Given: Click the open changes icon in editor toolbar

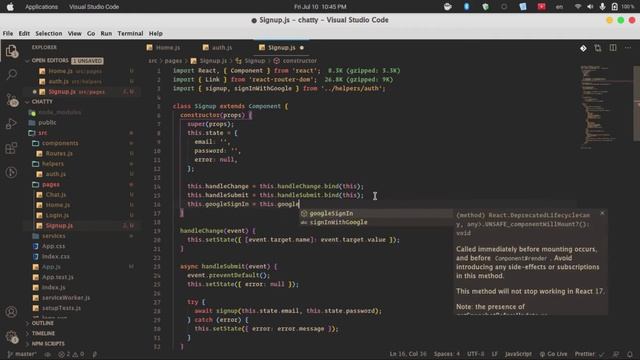Looking at the screenshot, I should 598,48.
